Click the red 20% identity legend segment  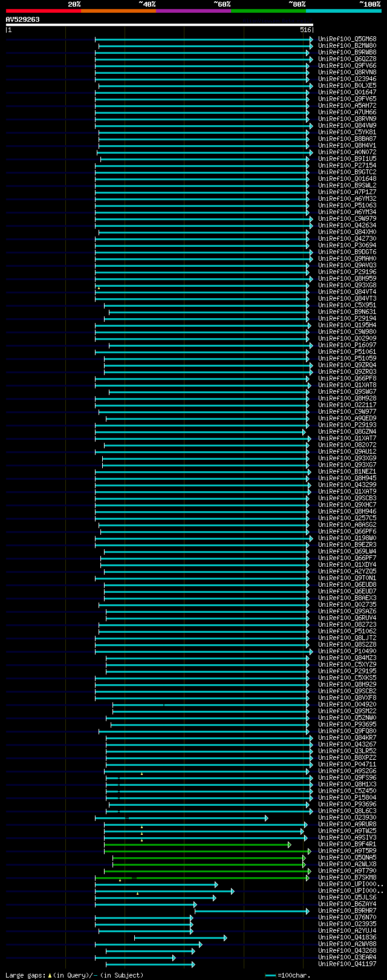pyautogui.click(x=44, y=11)
